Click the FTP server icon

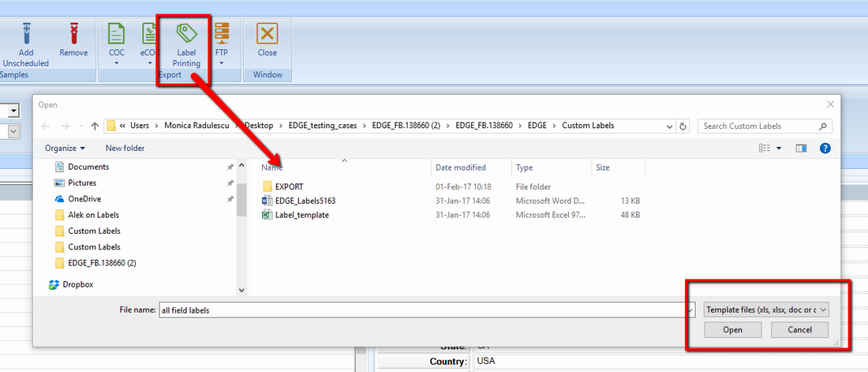coord(221,34)
